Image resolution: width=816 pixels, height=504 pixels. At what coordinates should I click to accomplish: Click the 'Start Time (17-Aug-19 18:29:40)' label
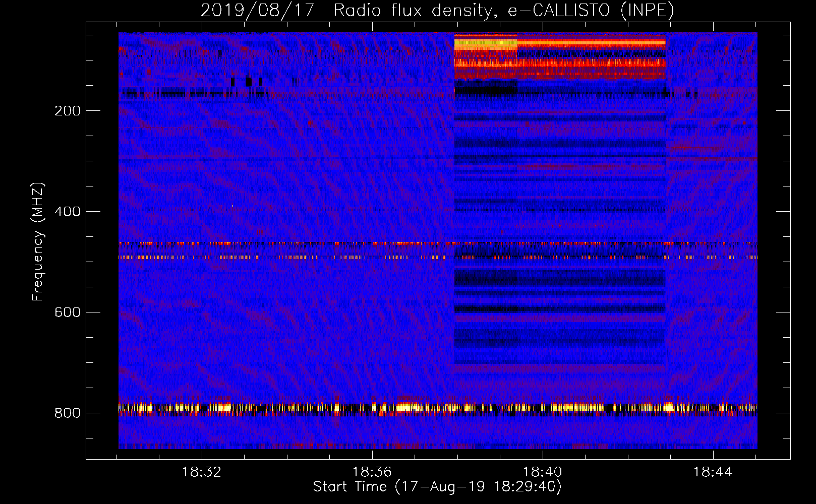[437, 487]
